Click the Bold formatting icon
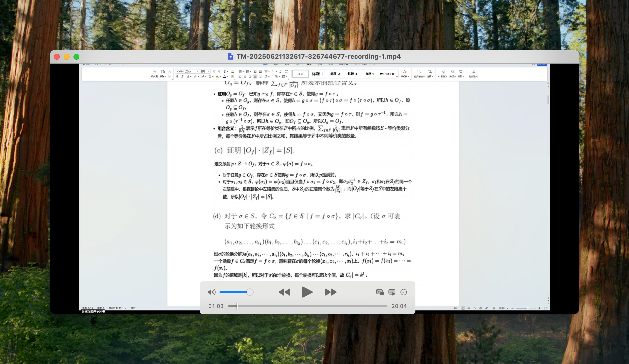 point(177,77)
